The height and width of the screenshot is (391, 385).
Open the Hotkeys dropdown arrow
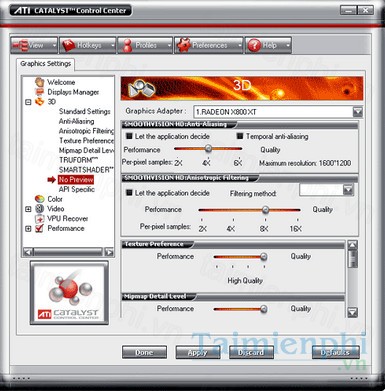pos(112,45)
